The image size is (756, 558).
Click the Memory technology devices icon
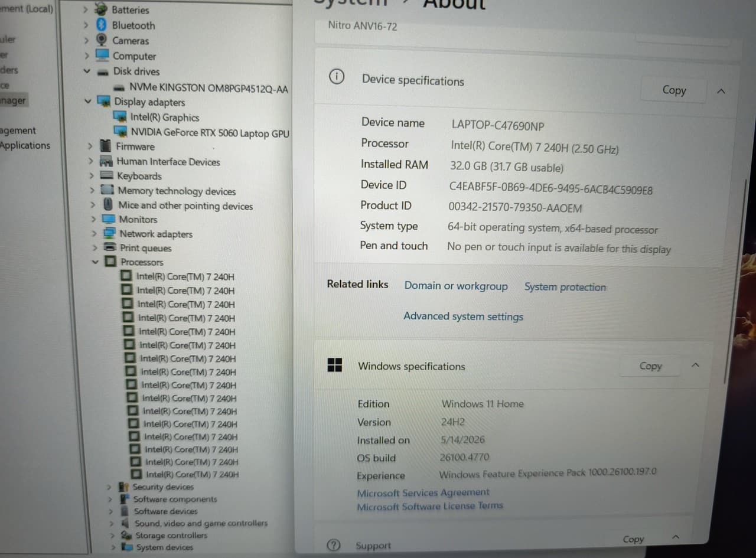[x=107, y=190]
